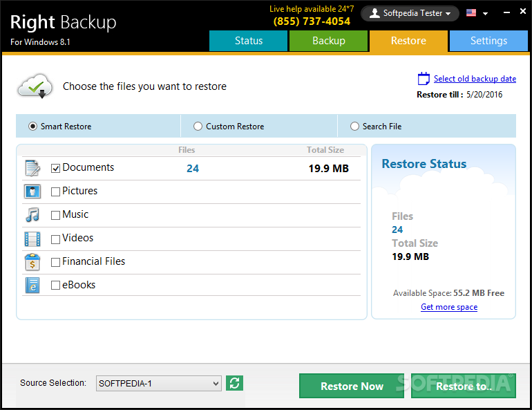Click the Restore till date 5/20/2016
The image size is (532, 410).
pyautogui.click(x=484, y=95)
